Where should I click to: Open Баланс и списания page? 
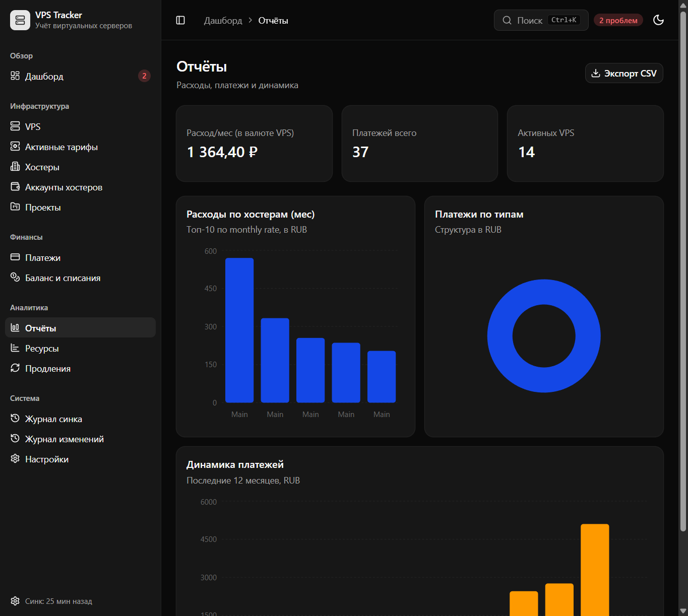(80, 278)
